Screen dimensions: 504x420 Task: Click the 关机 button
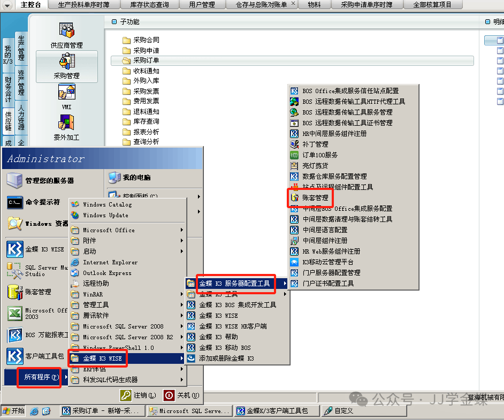(x=182, y=395)
